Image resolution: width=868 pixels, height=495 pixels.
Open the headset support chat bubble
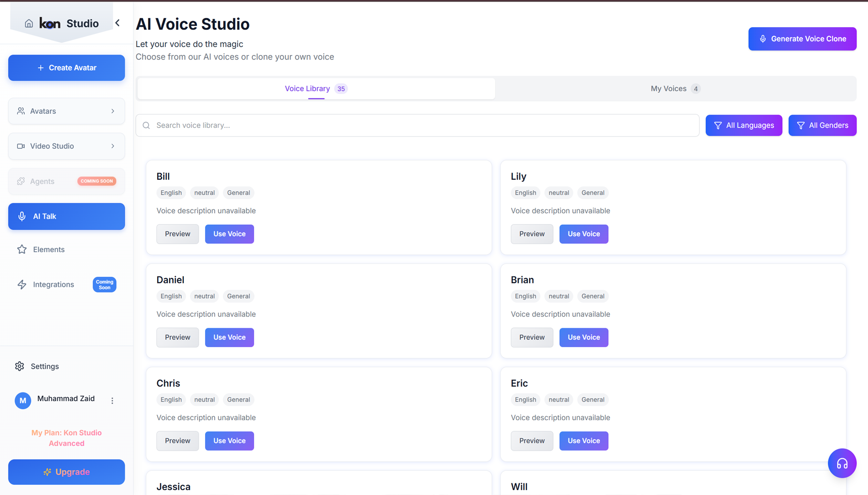coord(842,463)
